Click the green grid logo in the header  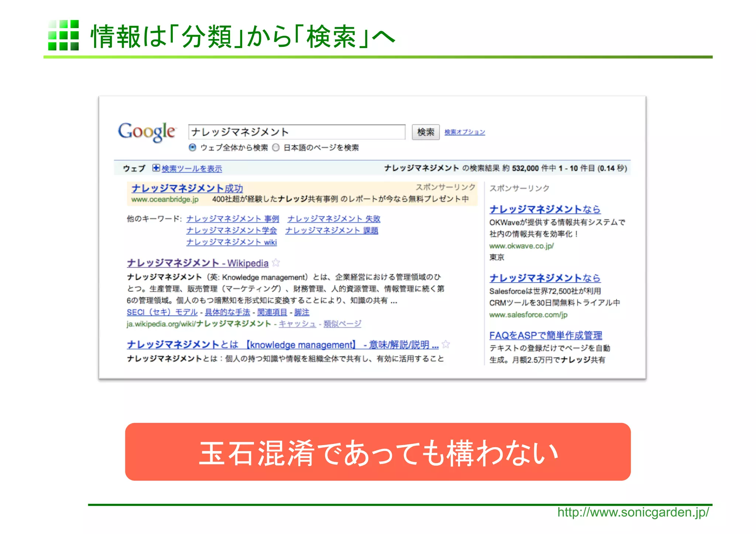(x=63, y=35)
